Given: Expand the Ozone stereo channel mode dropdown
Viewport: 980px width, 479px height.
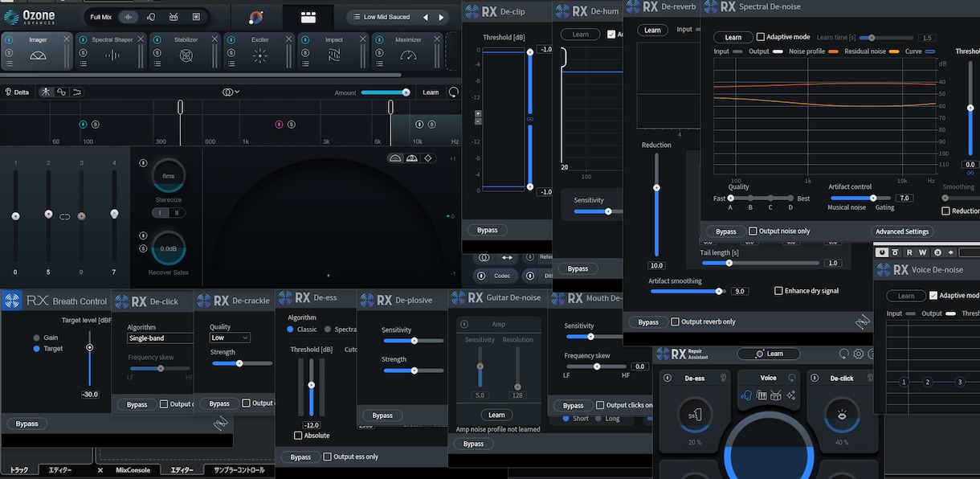Looking at the screenshot, I should tap(231, 92).
